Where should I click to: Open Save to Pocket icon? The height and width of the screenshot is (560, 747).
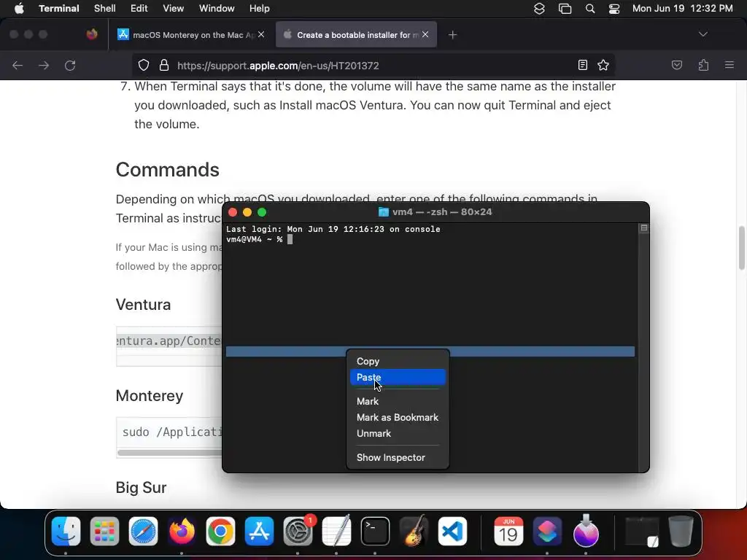tap(676, 65)
